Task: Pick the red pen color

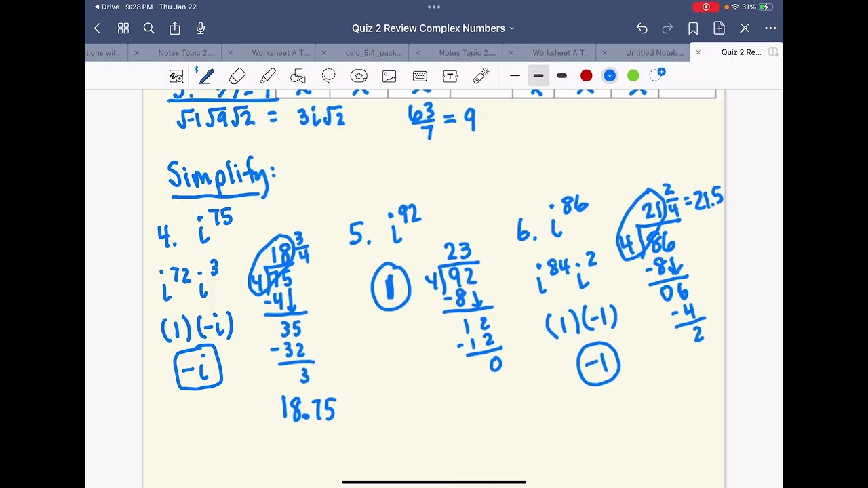Action: click(587, 76)
